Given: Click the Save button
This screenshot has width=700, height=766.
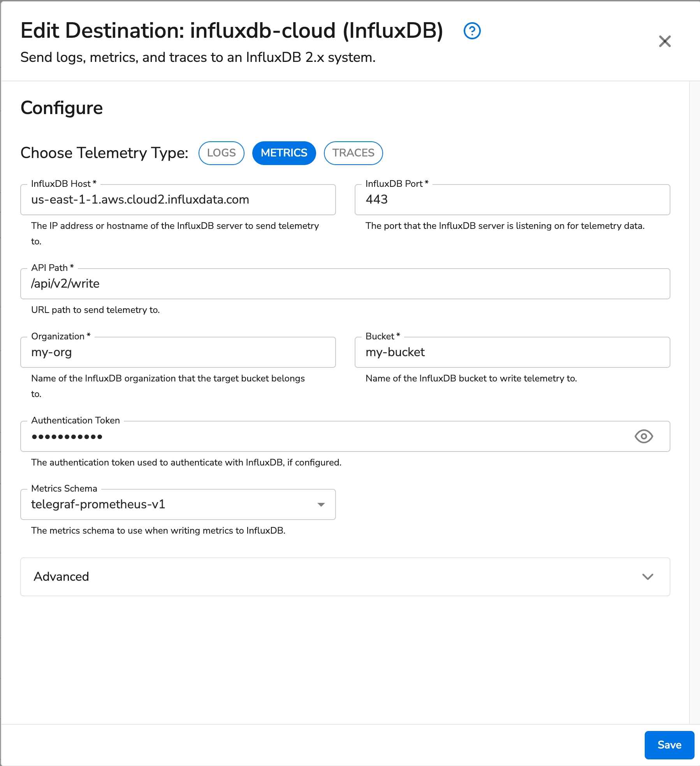Looking at the screenshot, I should click(x=669, y=745).
